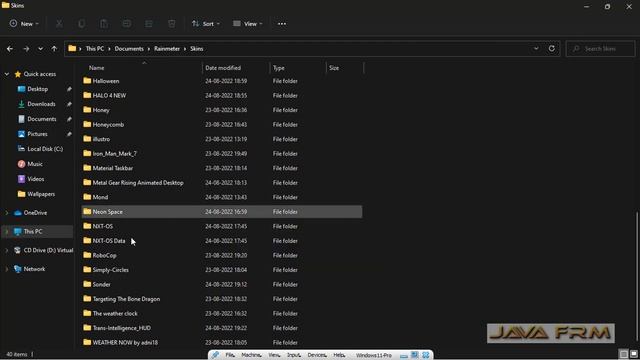This screenshot has height=360, width=640.
Task: Go forward with the right arrow
Action: point(26,49)
